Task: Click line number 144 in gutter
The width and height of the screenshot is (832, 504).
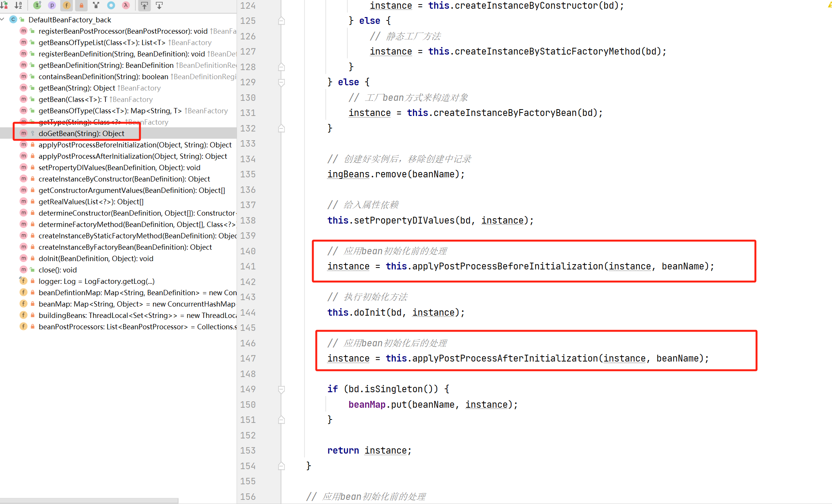Action: pyautogui.click(x=248, y=313)
